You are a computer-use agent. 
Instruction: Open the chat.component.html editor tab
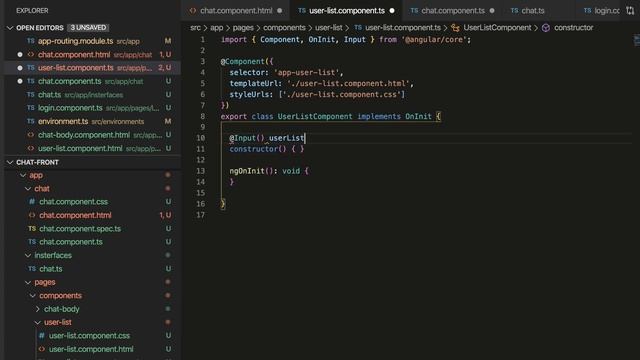(x=236, y=11)
